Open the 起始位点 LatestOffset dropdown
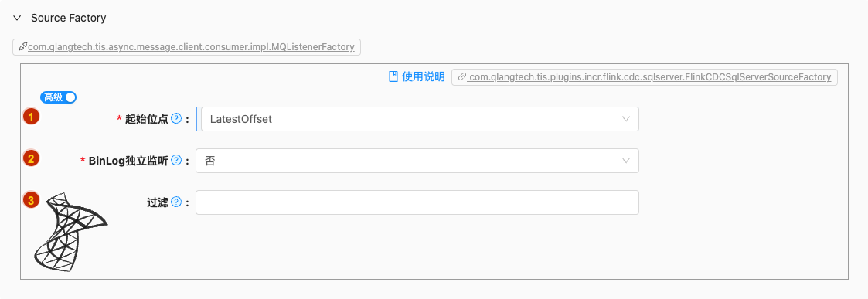The height and width of the screenshot is (299, 868). tap(417, 119)
